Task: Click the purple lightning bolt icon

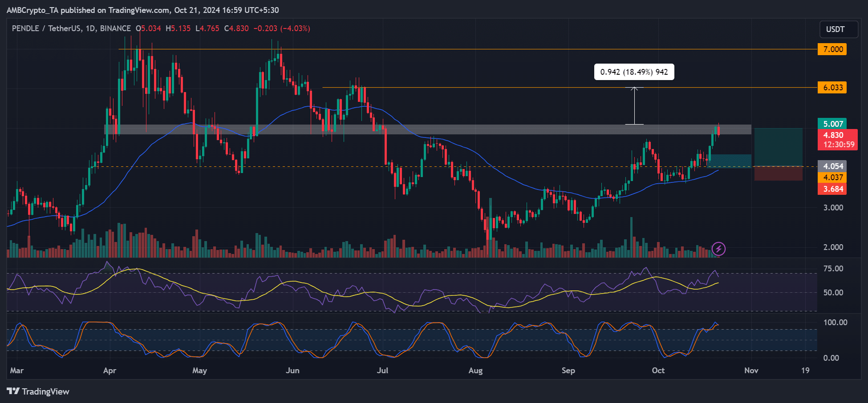Action: [718, 249]
